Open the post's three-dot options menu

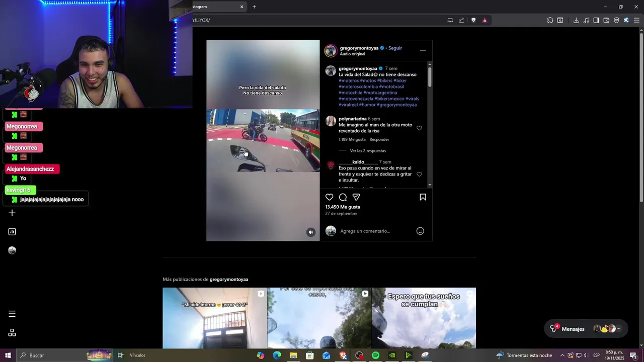423,50
